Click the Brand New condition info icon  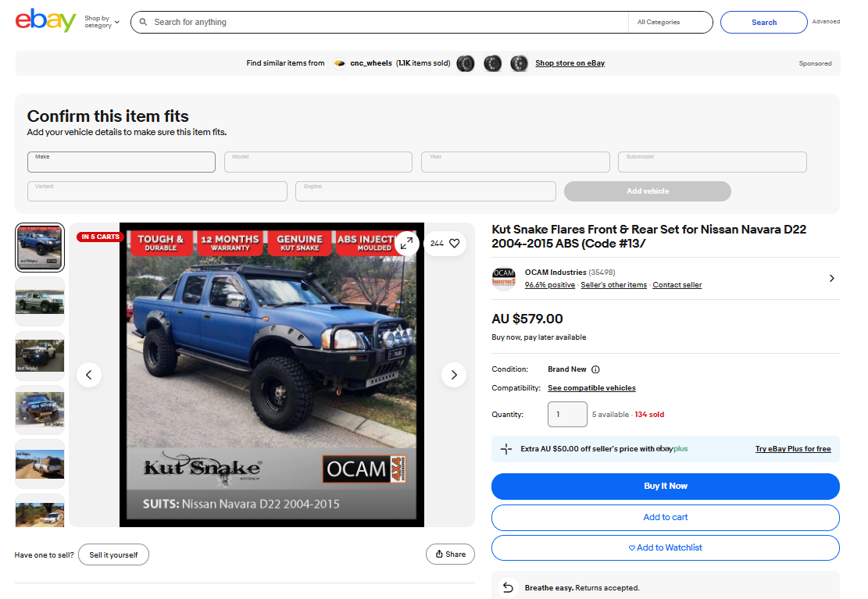(x=595, y=369)
